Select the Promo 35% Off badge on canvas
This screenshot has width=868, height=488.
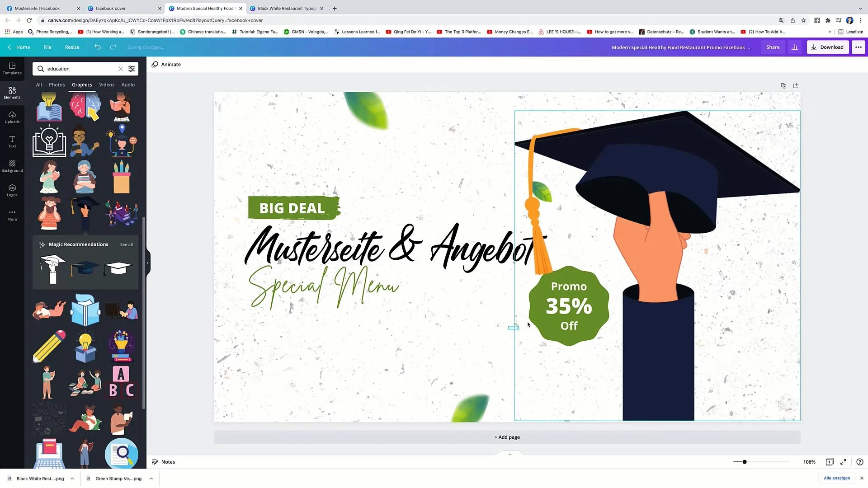569,306
